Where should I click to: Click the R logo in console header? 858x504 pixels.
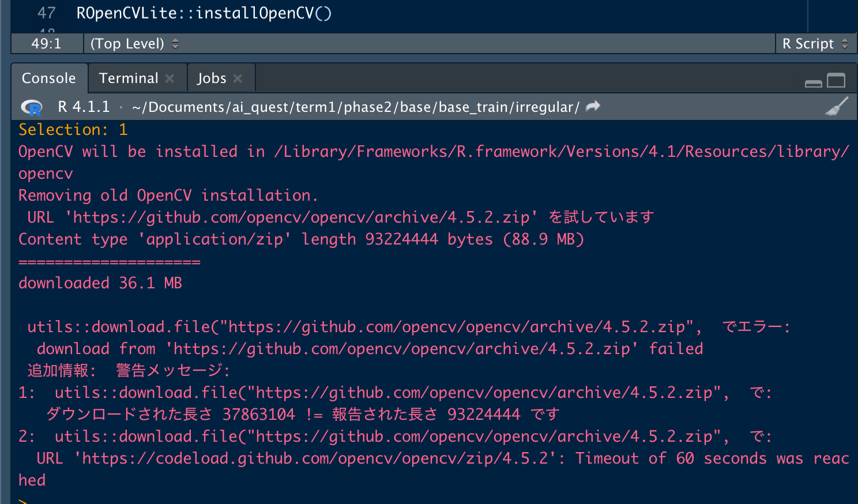32,107
